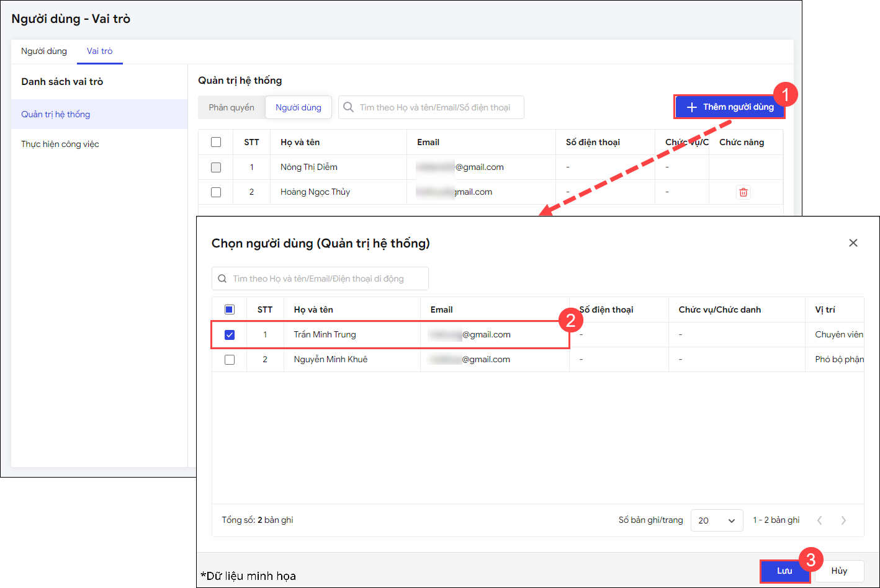Select the Nông Thị Diễm row checkbox
Screen dimensions: 880x588
[216, 167]
